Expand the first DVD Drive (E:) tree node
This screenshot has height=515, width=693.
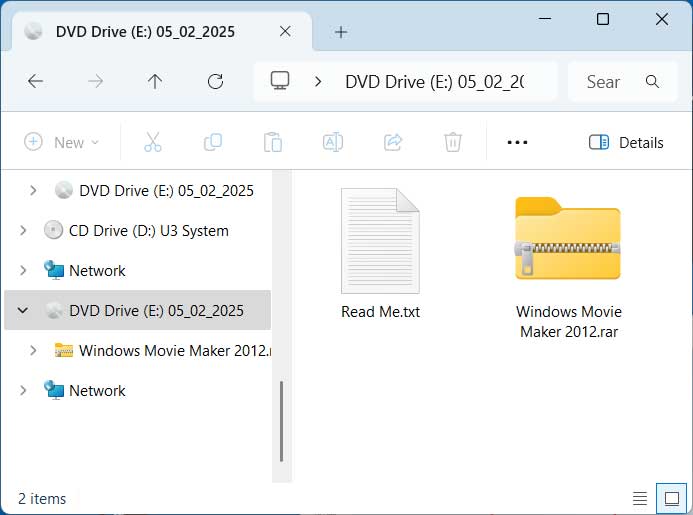[33, 191]
